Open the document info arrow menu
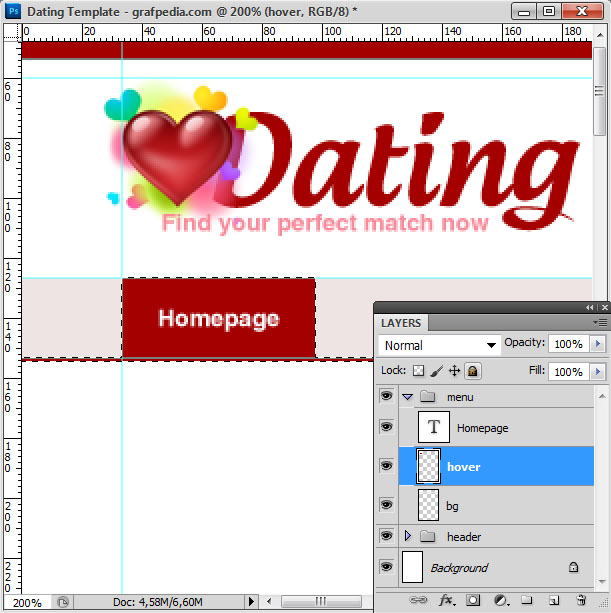 tap(251, 602)
